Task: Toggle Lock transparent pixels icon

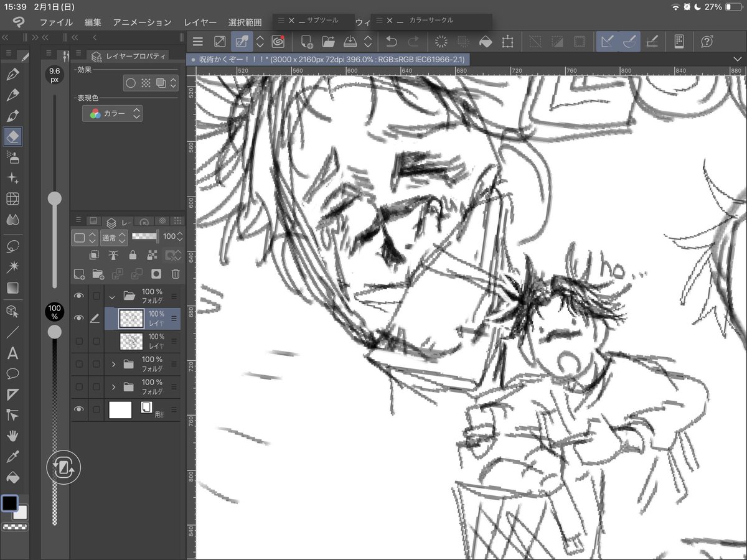Action: click(151, 255)
